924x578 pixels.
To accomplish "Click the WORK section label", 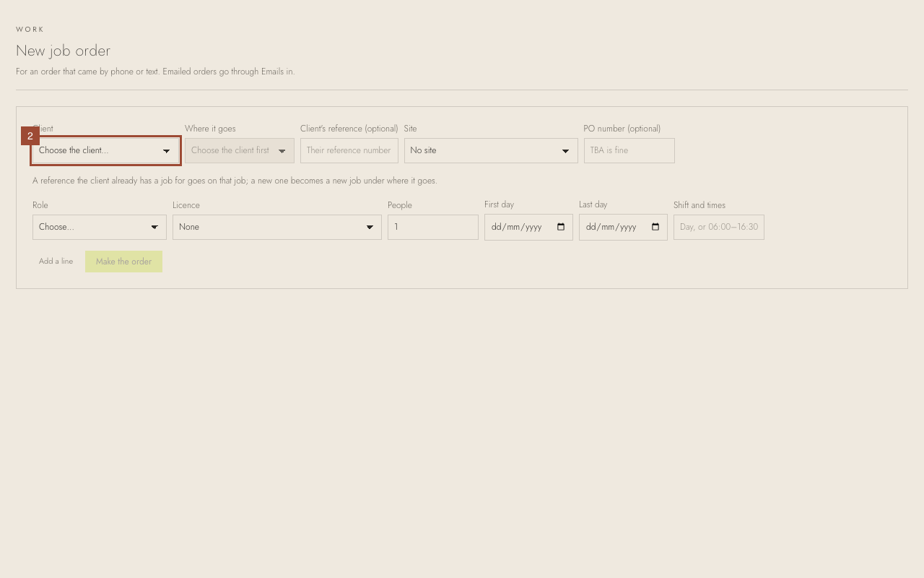I will click(30, 30).
